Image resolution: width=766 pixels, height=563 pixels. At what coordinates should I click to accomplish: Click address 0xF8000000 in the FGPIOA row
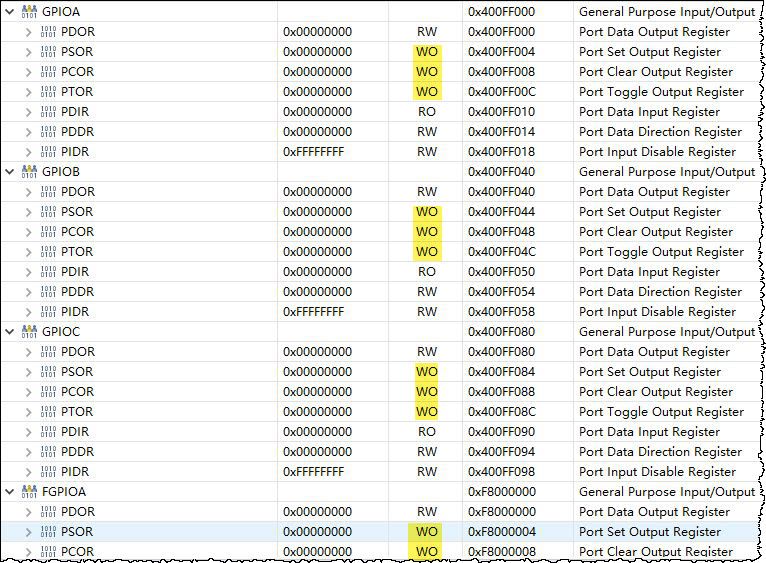click(x=502, y=492)
